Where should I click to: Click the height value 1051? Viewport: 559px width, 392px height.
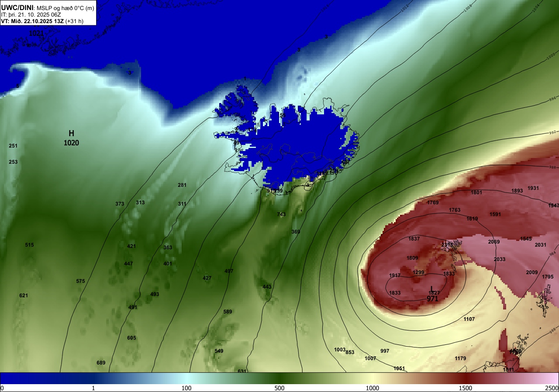click(399, 368)
